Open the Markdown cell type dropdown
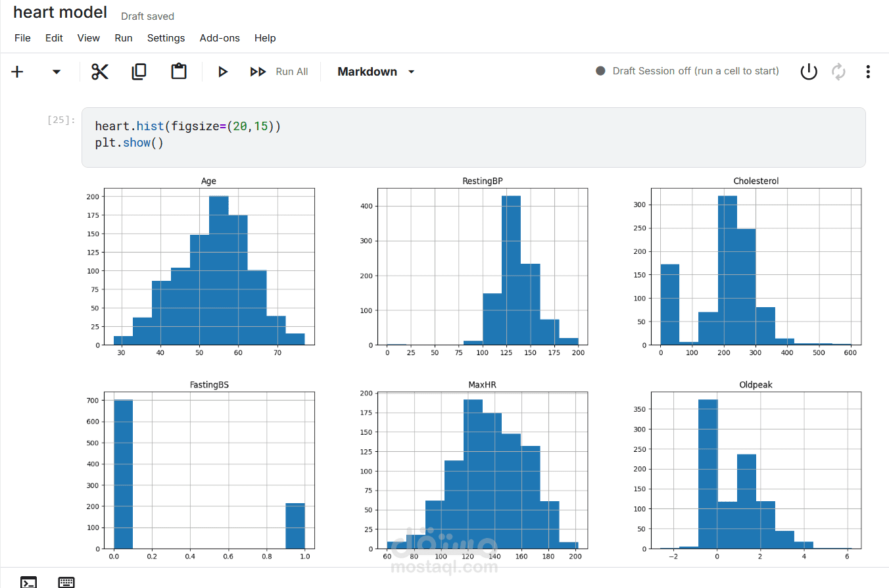 pyautogui.click(x=376, y=72)
